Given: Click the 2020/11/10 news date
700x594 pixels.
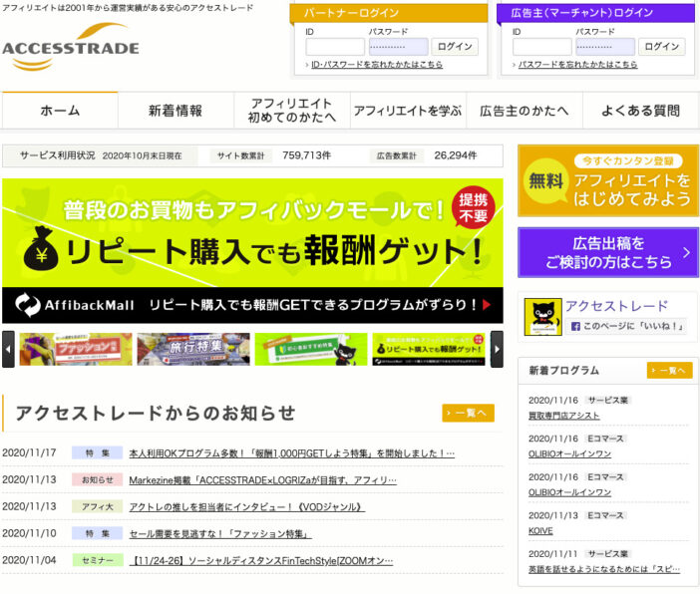Looking at the screenshot, I should 30,533.
